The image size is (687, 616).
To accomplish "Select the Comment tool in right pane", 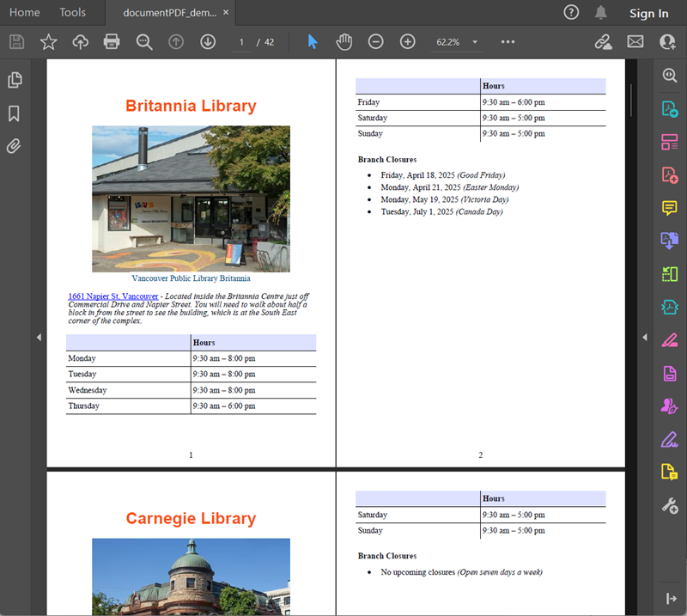I will coord(669,208).
